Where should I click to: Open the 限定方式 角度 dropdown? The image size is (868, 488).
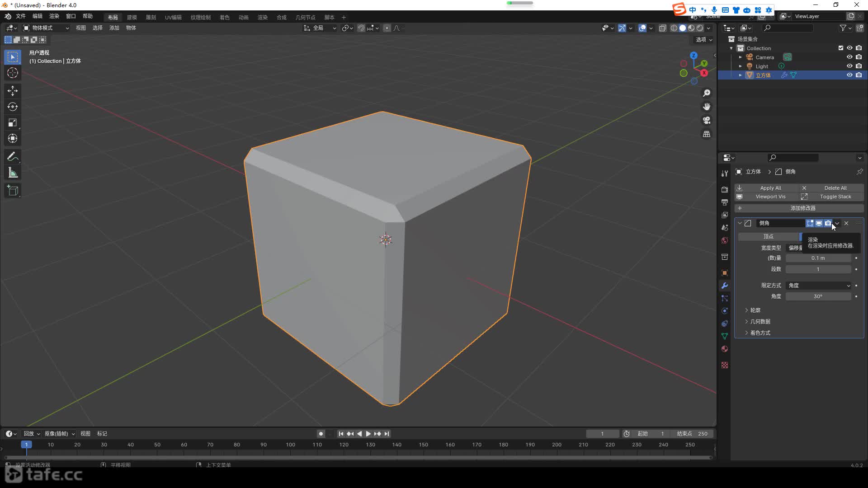click(x=819, y=286)
